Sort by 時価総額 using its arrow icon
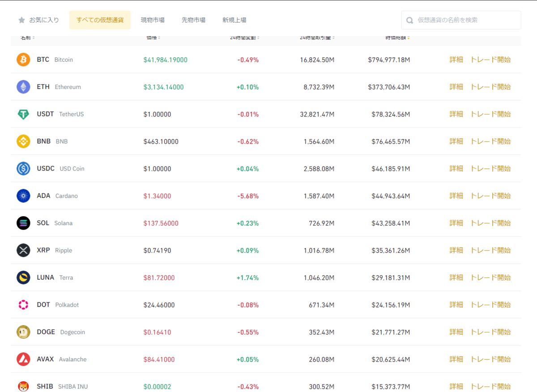Screen dimensions: 537x392 pyautogui.click(x=408, y=38)
